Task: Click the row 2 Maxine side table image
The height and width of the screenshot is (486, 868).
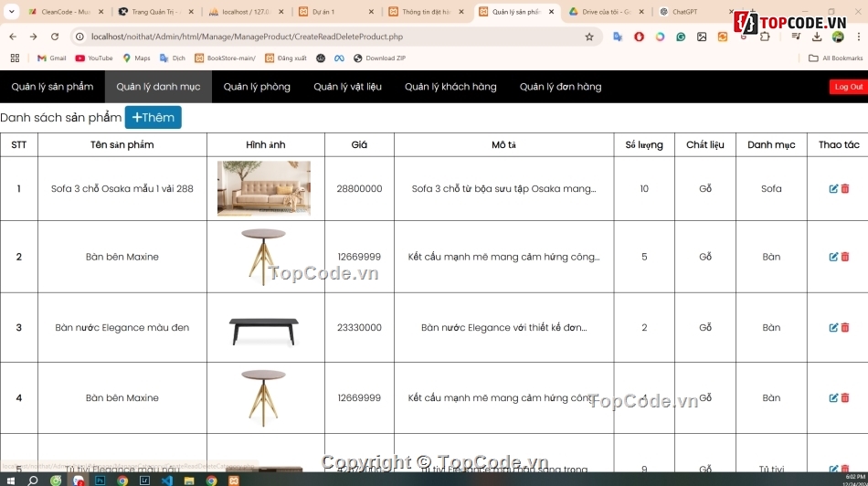Action: [x=263, y=257]
